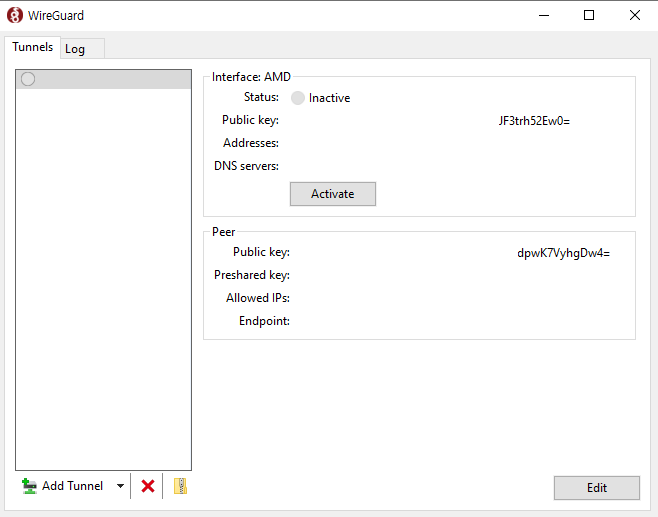Viewport: 658px width, 517px height.
Task: Click the Endpoint label
Action: point(264,321)
